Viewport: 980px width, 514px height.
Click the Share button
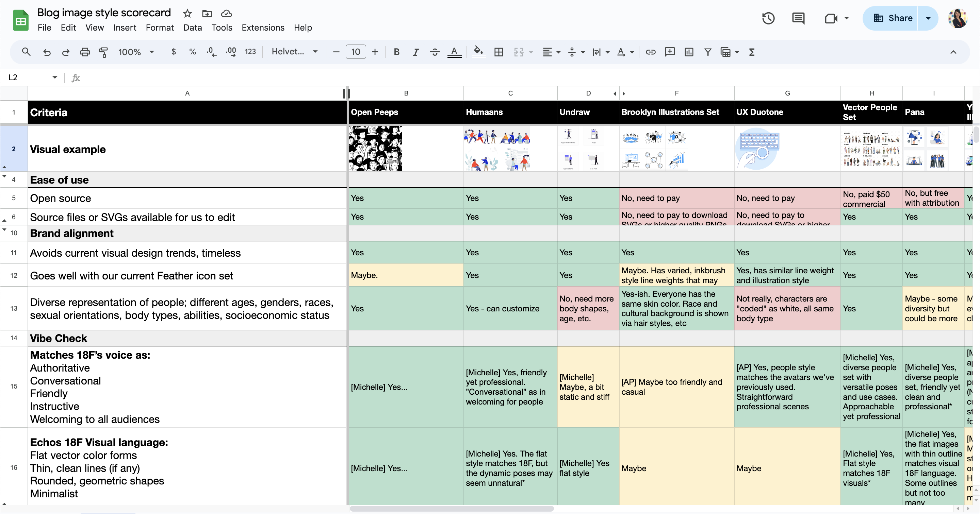(891, 18)
